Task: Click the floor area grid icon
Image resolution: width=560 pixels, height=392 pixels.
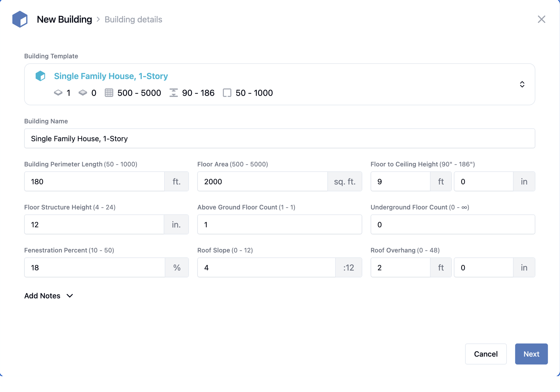Action: 109,93
